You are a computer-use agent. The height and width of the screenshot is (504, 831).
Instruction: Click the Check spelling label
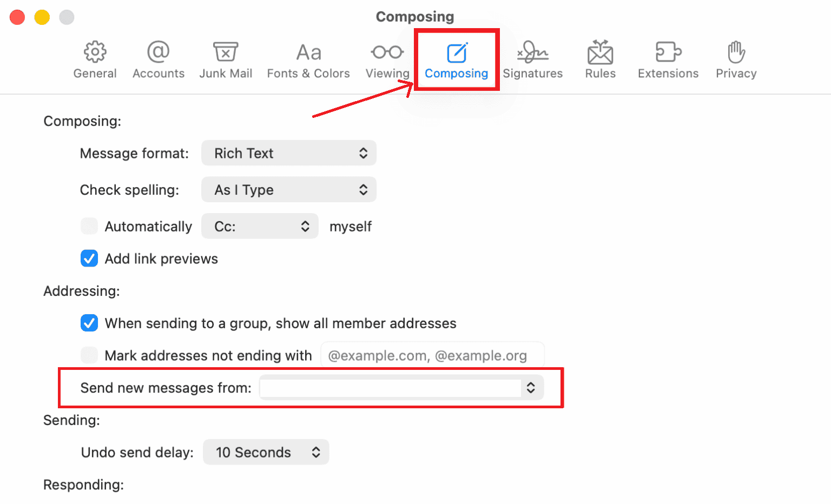tap(129, 190)
